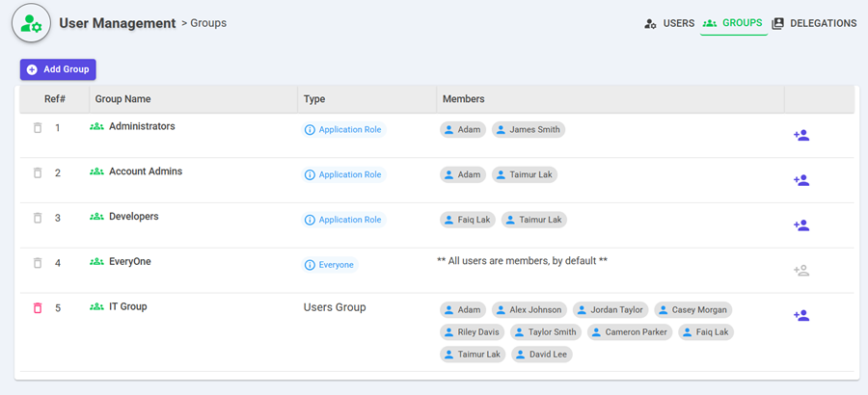The image size is (868, 395).
Task: Click the User Management logo icon
Action: point(31,23)
